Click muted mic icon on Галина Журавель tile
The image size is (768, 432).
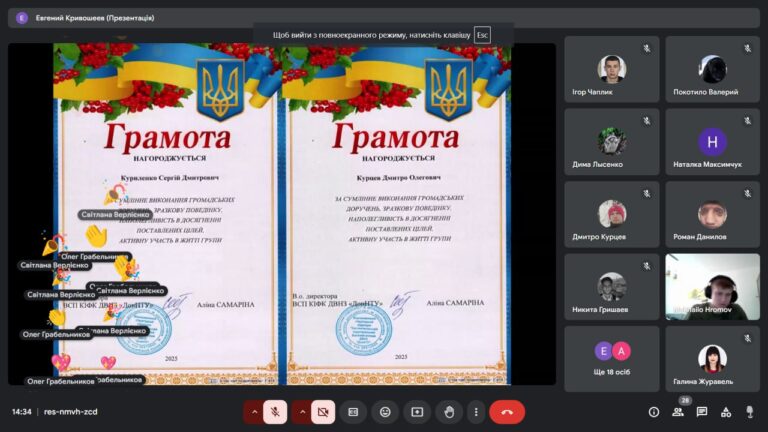point(747,338)
